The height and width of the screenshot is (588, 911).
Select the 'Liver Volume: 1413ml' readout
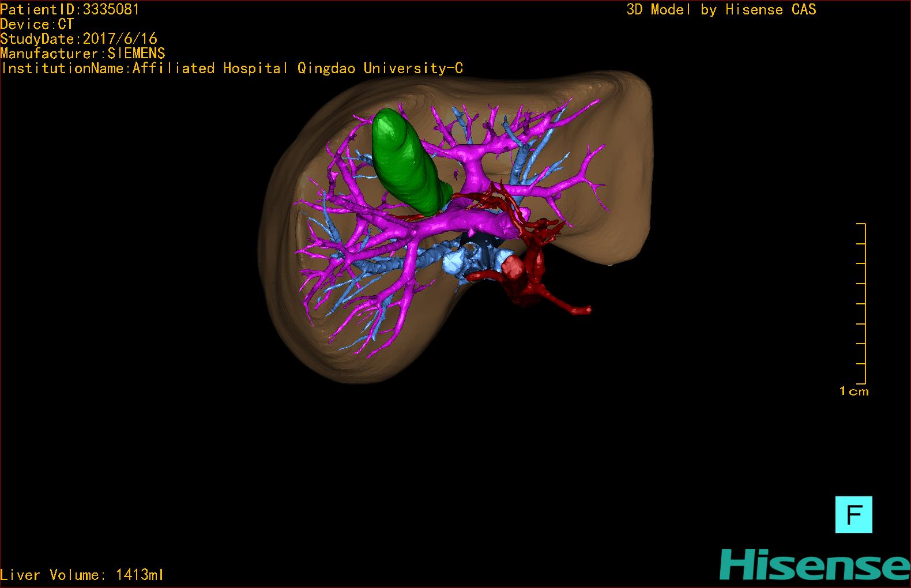(82, 575)
